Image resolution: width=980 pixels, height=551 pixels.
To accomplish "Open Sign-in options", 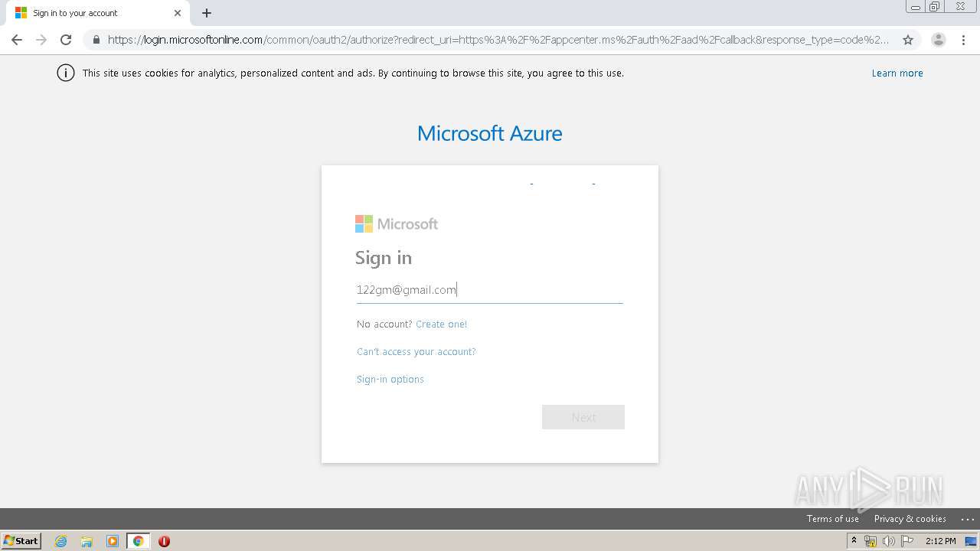I will pos(390,380).
